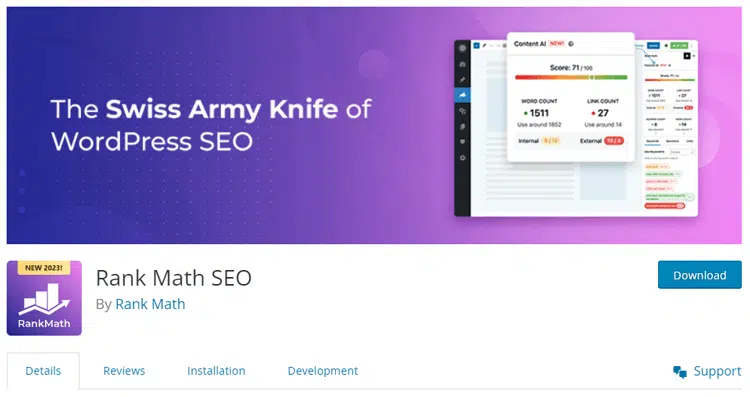Go to the Development tab
This screenshot has width=750, height=397.
[x=322, y=371]
